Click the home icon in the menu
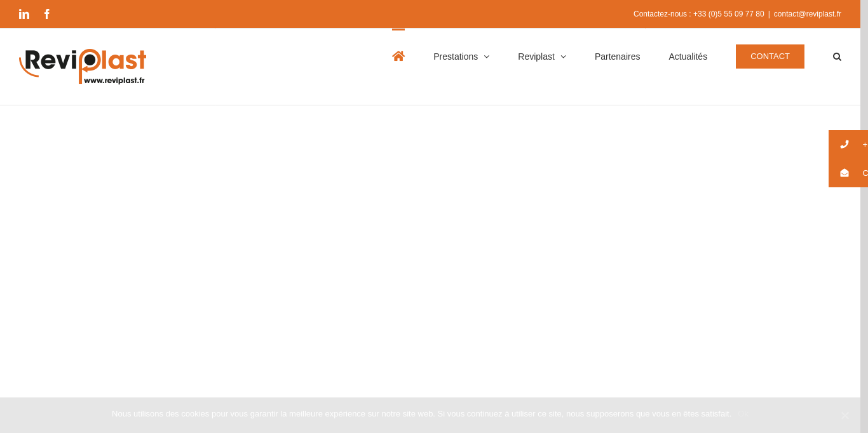The height and width of the screenshot is (433, 868). coord(398,56)
